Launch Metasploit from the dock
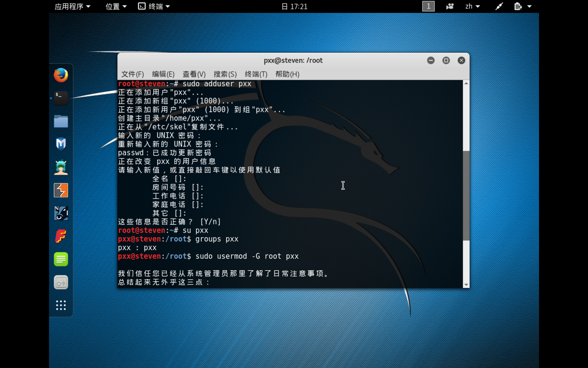This screenshot has height=368, width=588. pyautogui.click(x=61, y=144)
